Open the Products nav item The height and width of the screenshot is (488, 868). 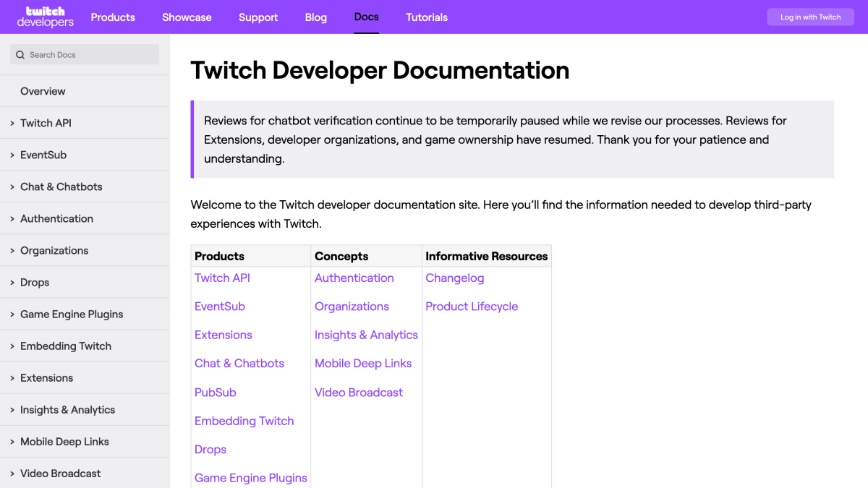click(x=113, y=17)
